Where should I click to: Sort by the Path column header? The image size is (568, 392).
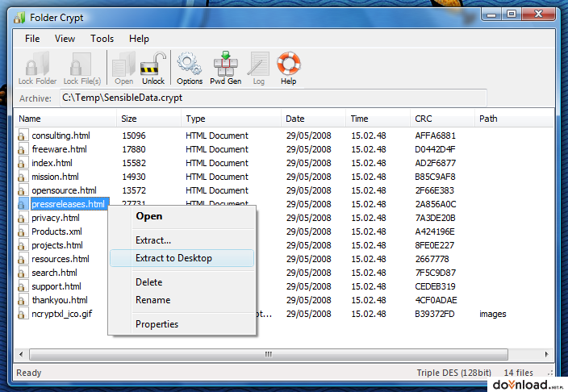point(514,119)
